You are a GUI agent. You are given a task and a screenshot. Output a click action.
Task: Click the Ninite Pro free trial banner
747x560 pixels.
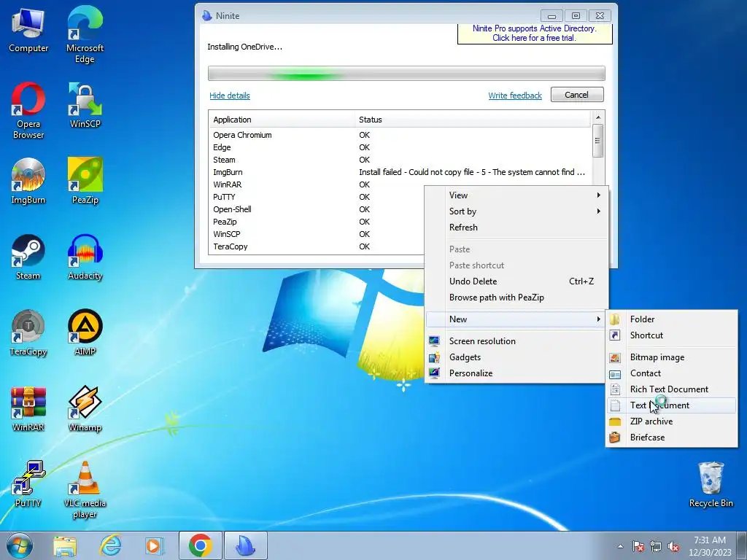535,34
